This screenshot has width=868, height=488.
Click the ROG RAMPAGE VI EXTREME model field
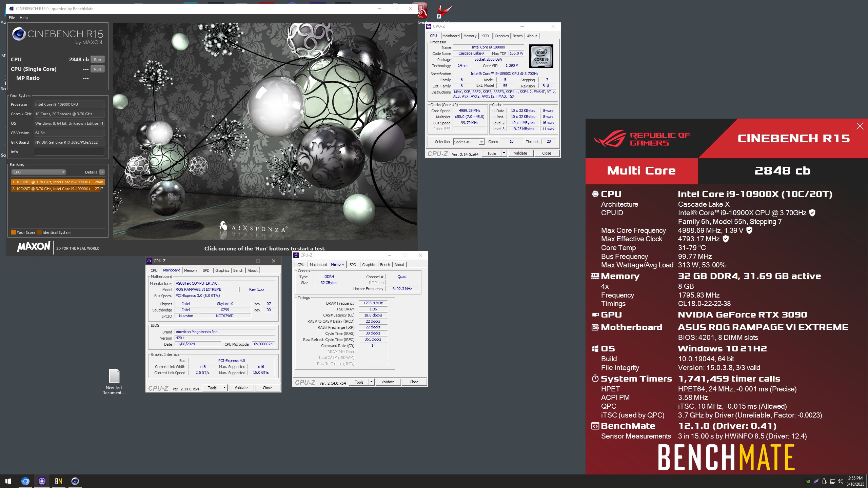206,290
